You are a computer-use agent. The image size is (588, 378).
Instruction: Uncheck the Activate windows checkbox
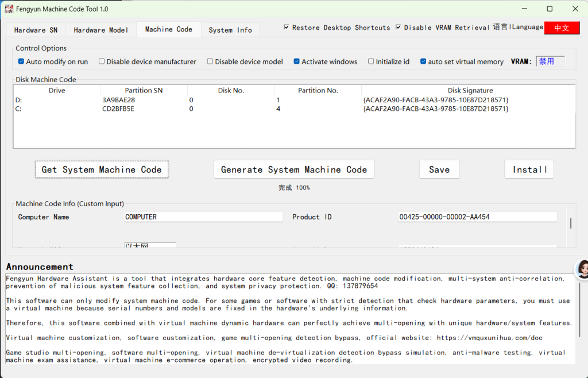click(297, 61)
